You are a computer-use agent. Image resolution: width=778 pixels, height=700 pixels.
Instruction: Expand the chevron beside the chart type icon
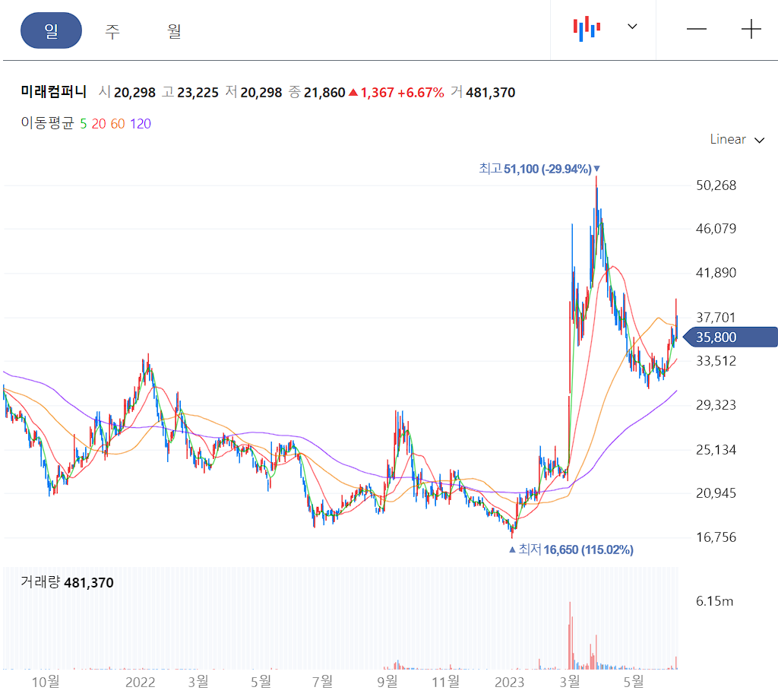[631, 27]
